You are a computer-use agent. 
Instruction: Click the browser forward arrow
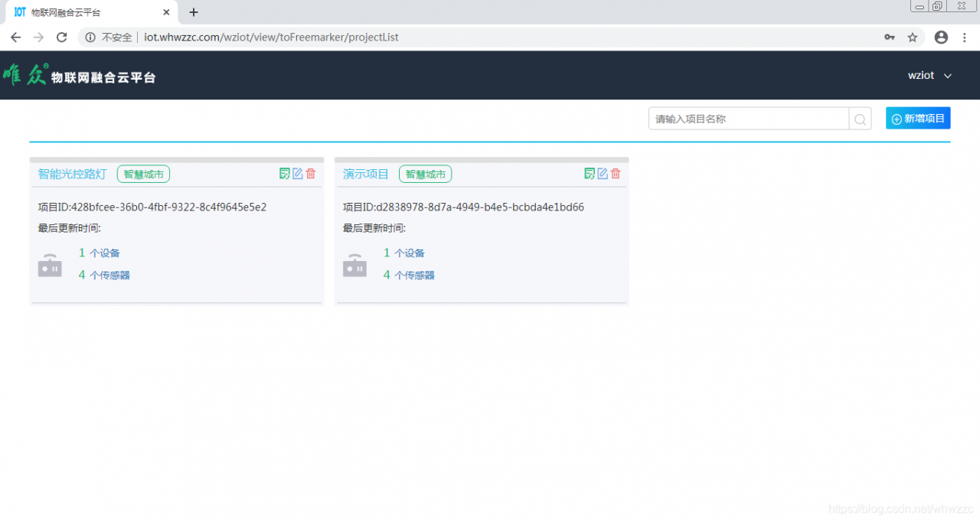click(39, 37)
